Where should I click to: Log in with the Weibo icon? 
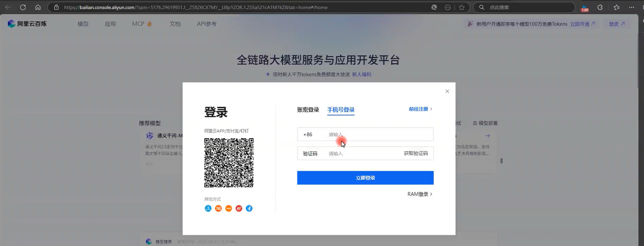click(x=239, y=208)
